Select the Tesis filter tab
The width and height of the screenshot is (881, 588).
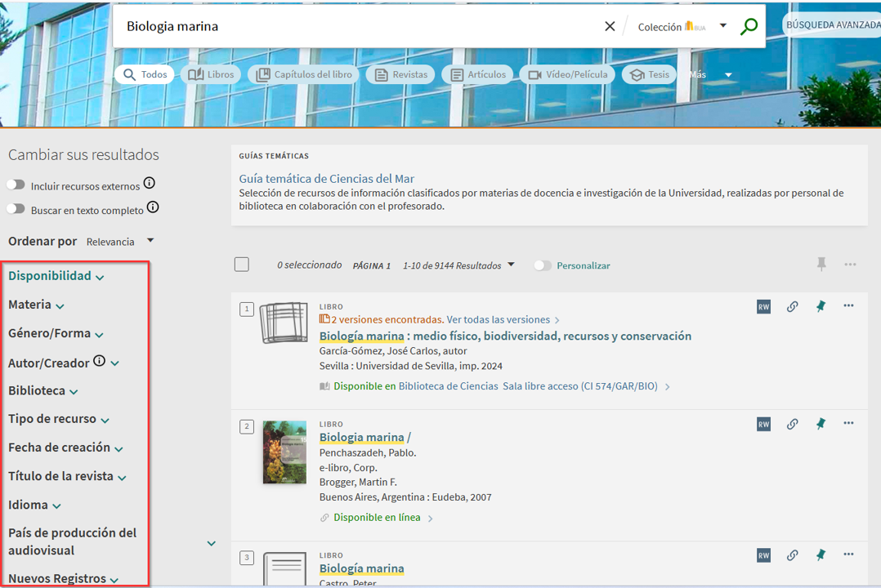(x=649, y=74)
